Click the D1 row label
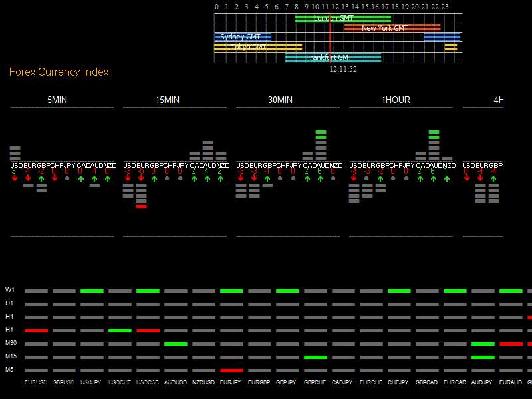Screen dimensions: 532x399 [9, 303]
